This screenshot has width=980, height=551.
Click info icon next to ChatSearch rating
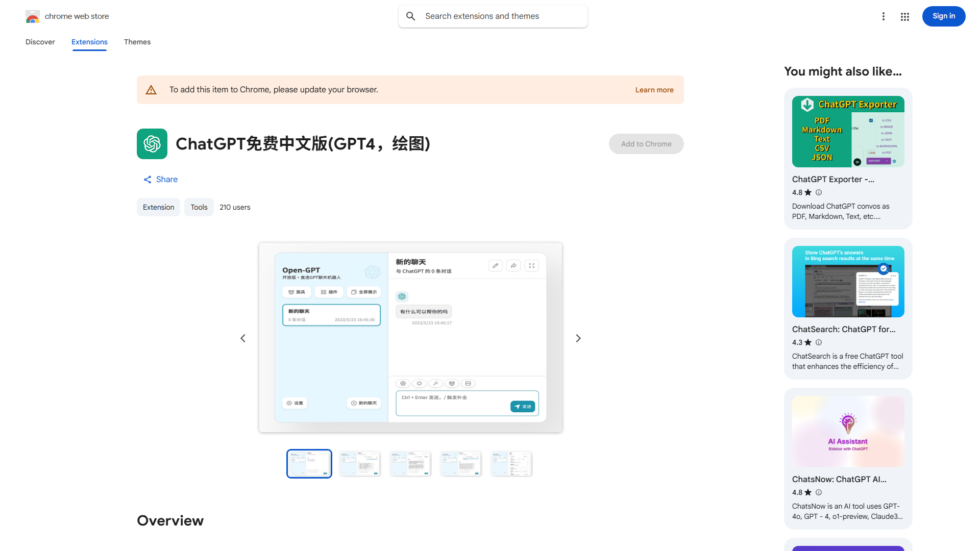[818, 342]
